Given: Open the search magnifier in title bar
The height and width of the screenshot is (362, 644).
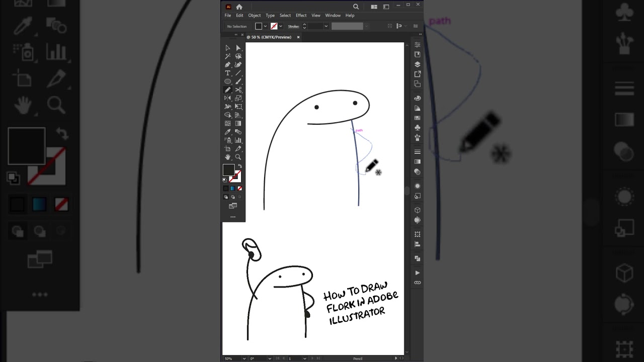Looking at the screenshot, I should point(356,7).
